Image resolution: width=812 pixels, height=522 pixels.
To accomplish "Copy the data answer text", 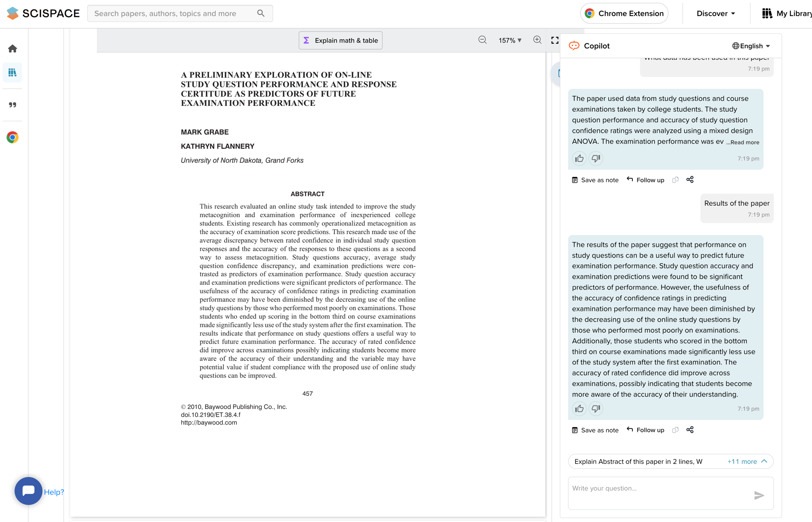I will [x=675, y=180].
